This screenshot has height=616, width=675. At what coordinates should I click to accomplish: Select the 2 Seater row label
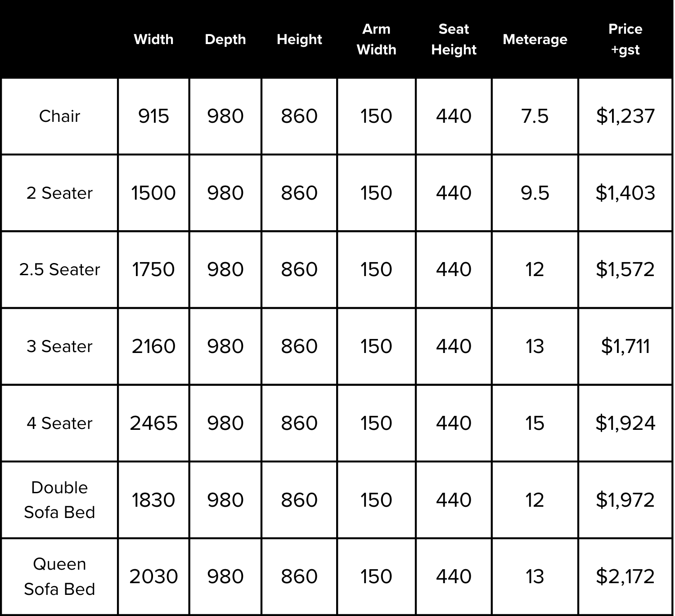tap(59, 193)
